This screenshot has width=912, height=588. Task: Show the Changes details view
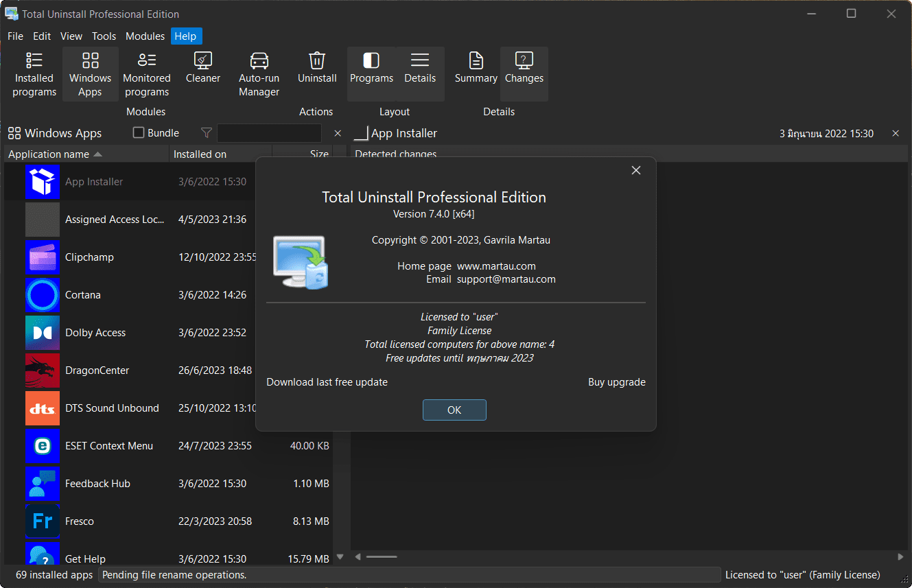click(524, 74)
